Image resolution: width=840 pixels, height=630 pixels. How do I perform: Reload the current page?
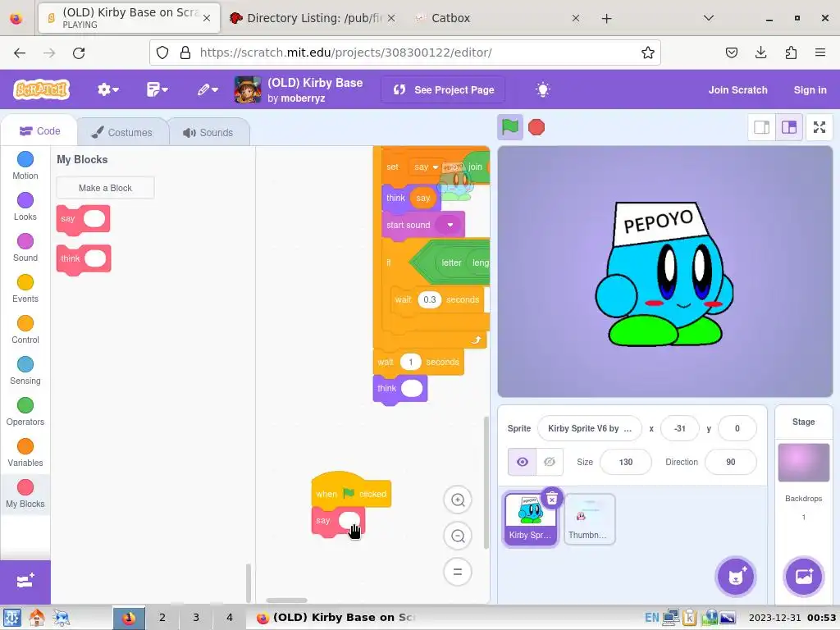[79, 52]
